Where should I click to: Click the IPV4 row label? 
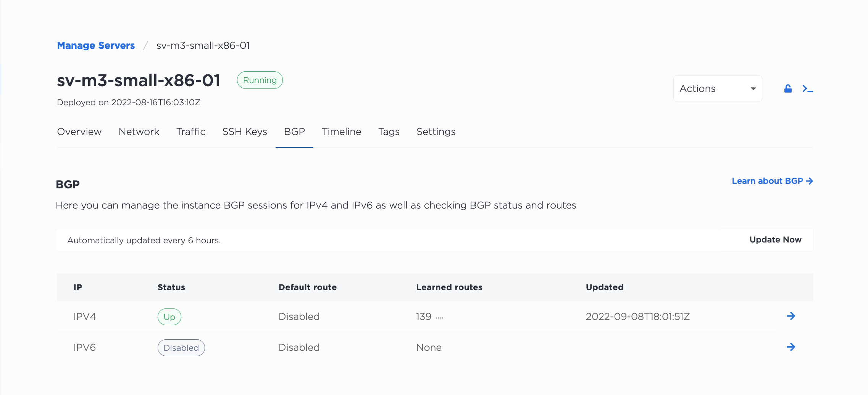[x=85, y=316]
